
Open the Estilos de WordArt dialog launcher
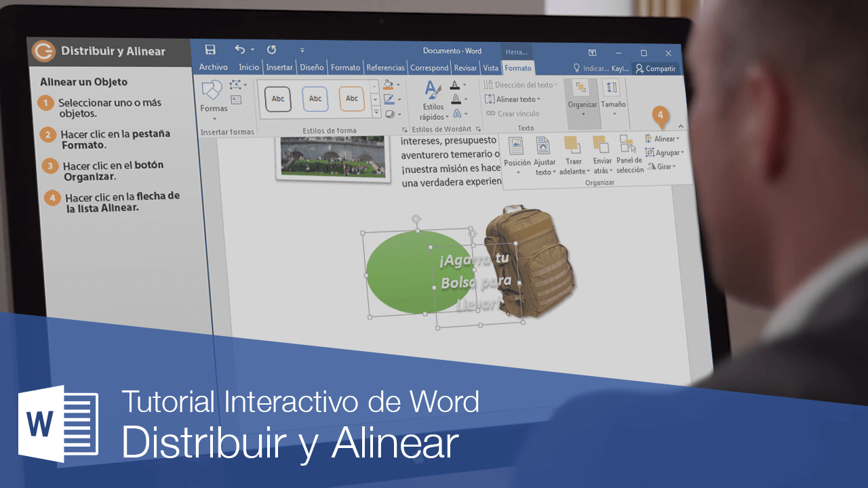(478, 128)
